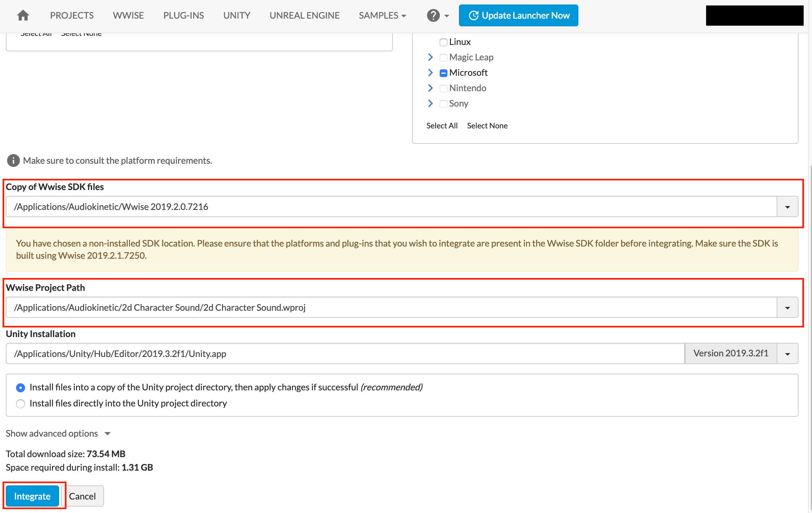Expand Show advanced options
This screenshot has height=513, width=812.
click(x=58, y=434)
